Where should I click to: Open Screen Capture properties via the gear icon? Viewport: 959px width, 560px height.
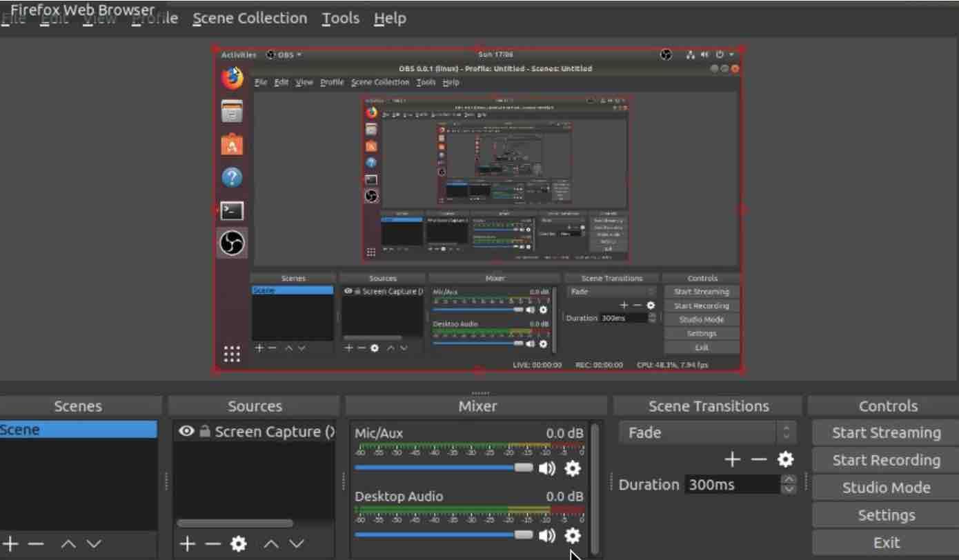[238, 543]
